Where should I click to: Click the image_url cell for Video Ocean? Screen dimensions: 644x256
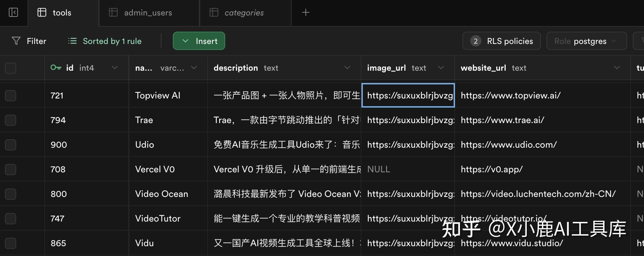[408, 194]
